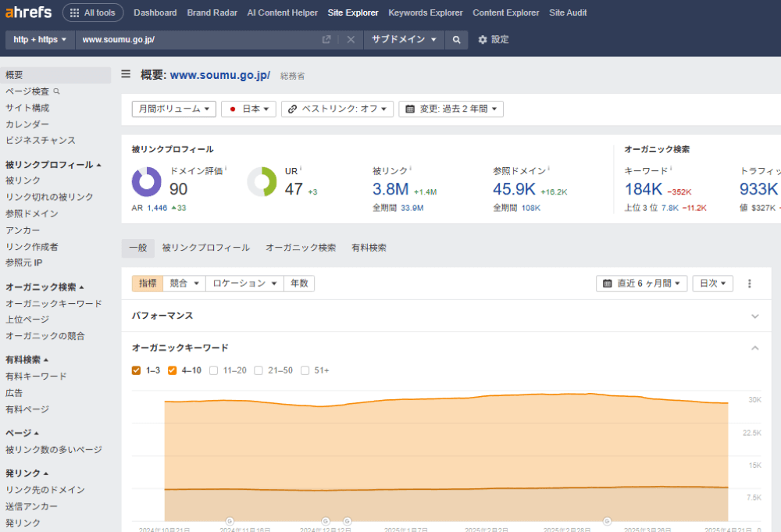The width and height of the screenshot is (781, 532).
Task: Select the 指標 view button
Action: (148, 284)
